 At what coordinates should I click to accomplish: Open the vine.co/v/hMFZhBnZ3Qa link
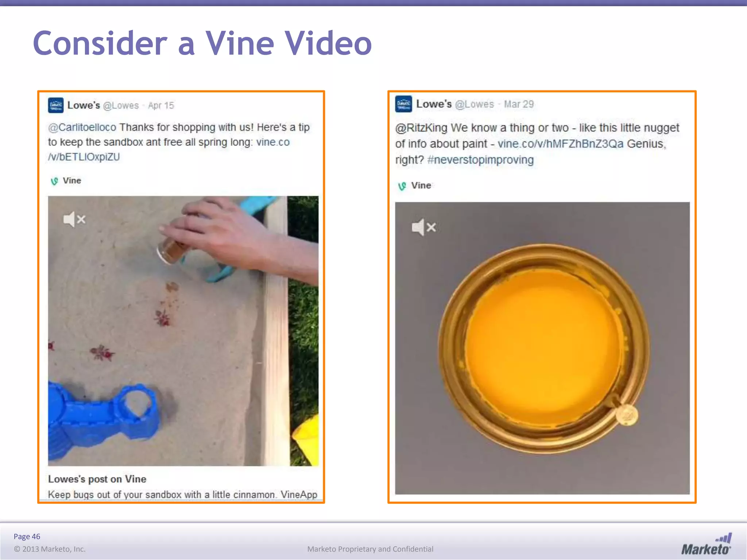[x=561, y=144]
